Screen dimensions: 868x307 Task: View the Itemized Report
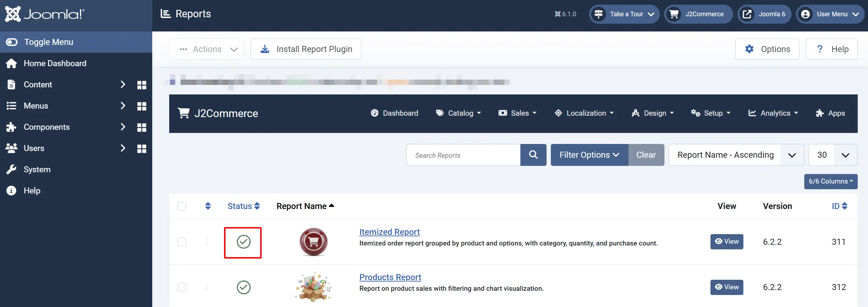[727, 242]
